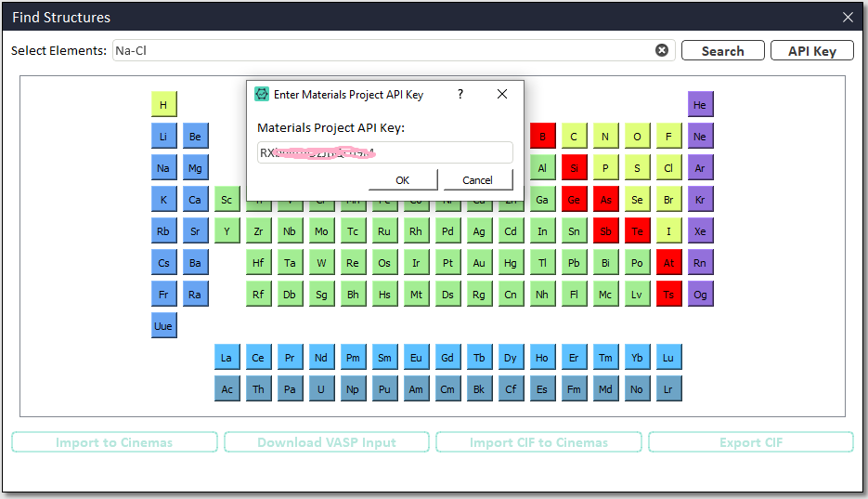Select Tungsten (W) element tile

coord(321,263)
